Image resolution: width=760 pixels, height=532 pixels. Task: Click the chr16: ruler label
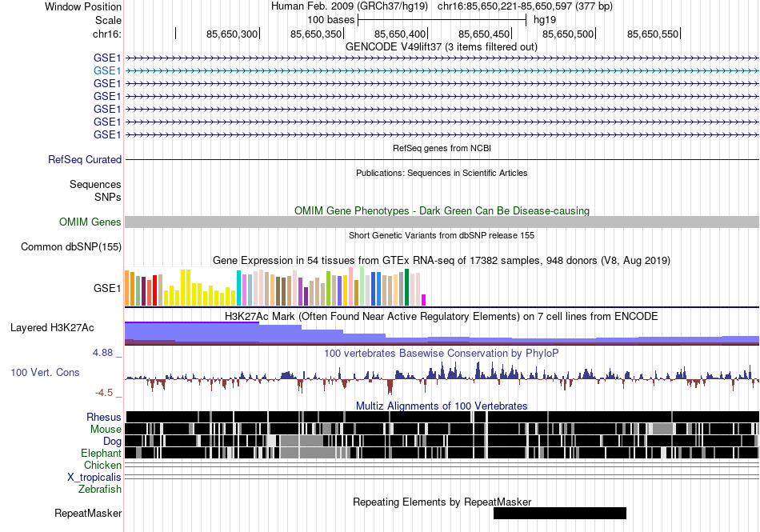click(106, 34)
